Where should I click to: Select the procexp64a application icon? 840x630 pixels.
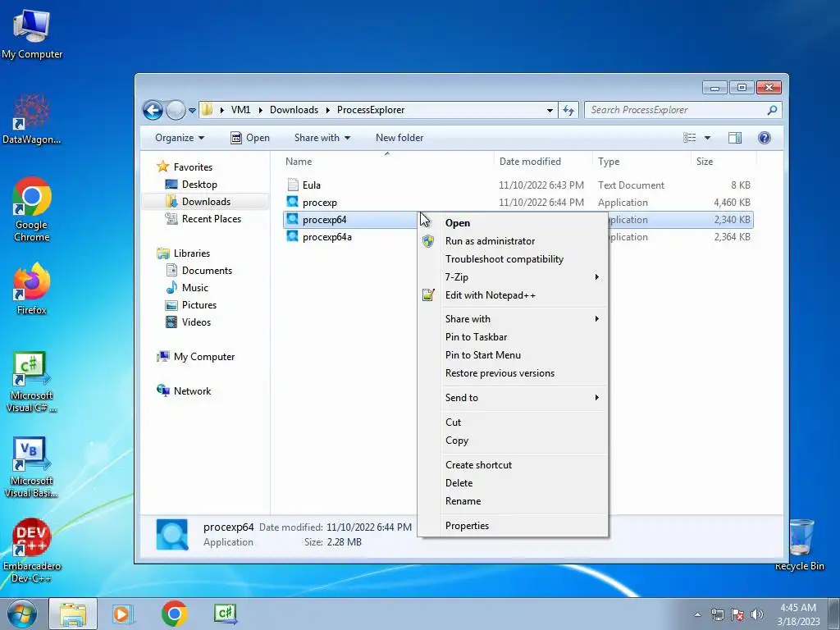click(293, 236)
